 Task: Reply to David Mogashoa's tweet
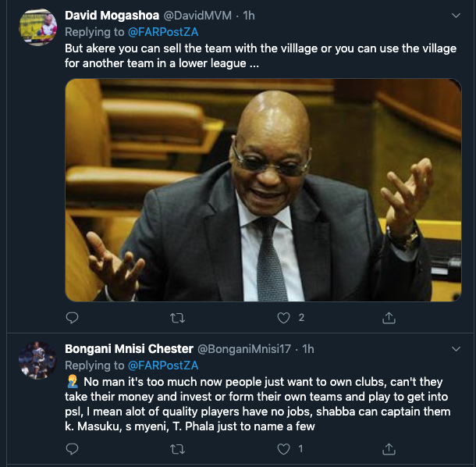pyautogui.click(x=72, y=318)
